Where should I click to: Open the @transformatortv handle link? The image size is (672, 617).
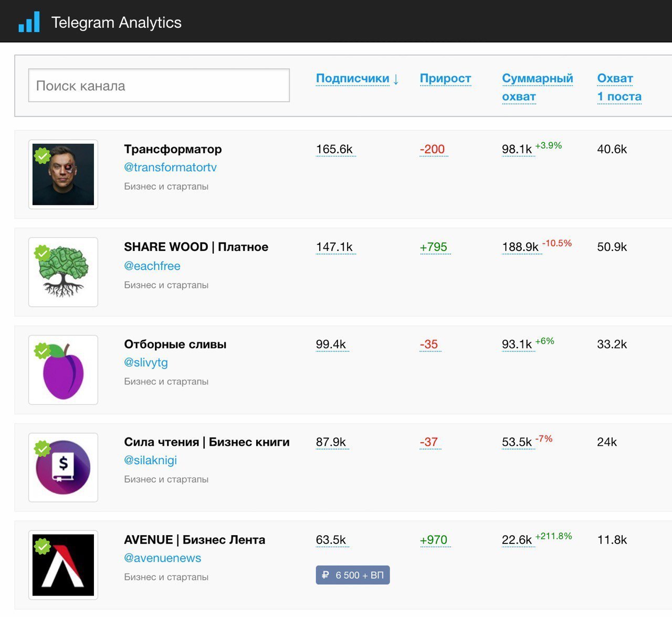170,168
